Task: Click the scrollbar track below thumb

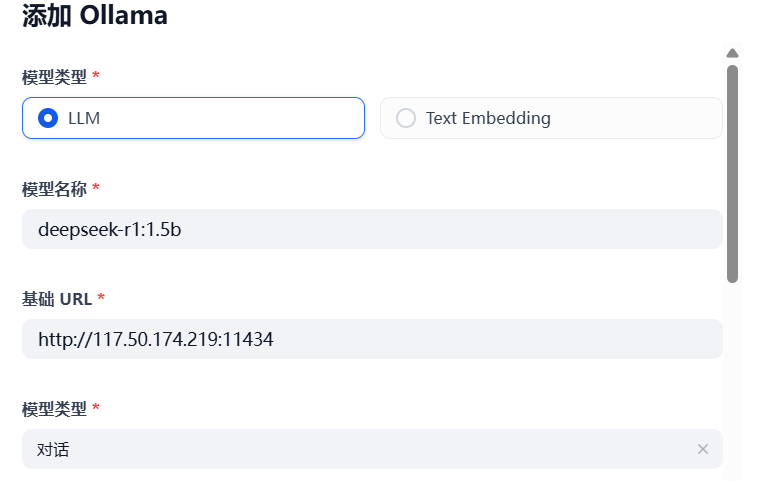Action: (732, 380)
